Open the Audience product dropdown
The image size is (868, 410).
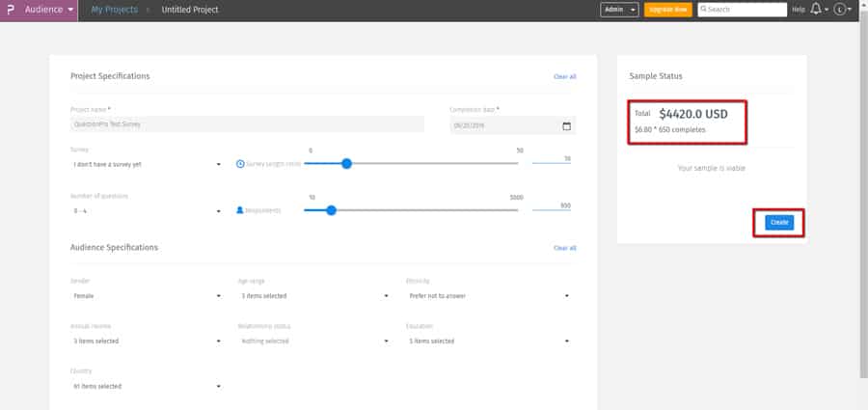coord(49,10)
